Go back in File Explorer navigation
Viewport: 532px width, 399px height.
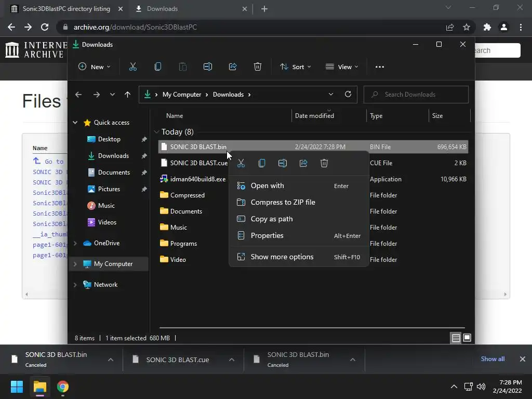[78, 95]
